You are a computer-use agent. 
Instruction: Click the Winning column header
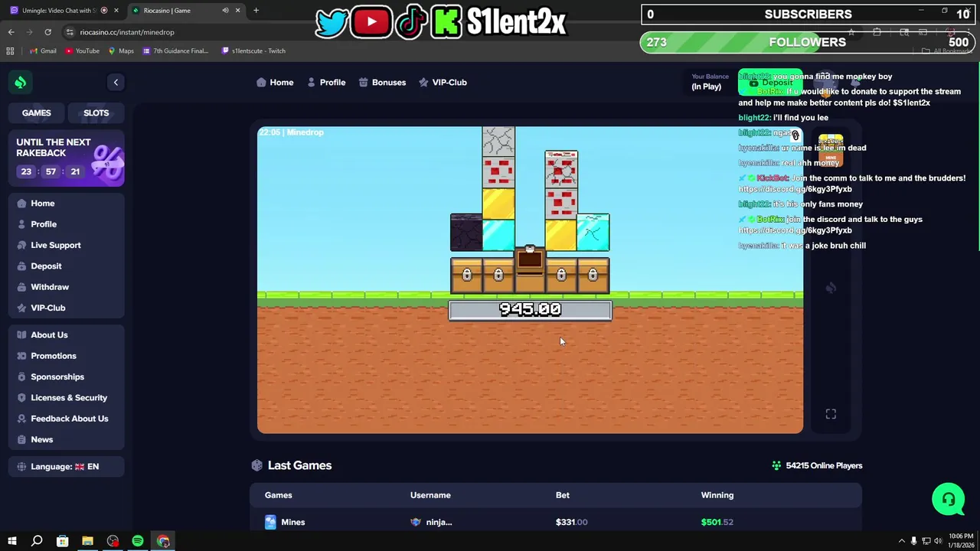click(717, 495)
